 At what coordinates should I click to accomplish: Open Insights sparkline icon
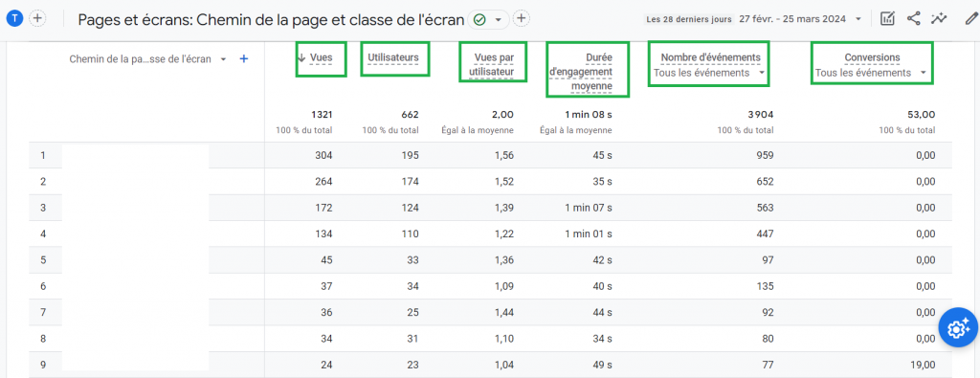pyautogui.click(x=939, y=19)
